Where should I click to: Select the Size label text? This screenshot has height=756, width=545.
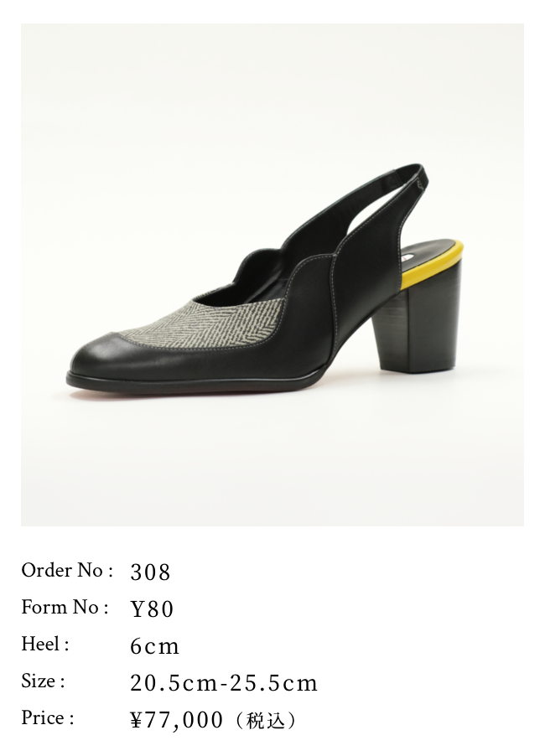43,681
